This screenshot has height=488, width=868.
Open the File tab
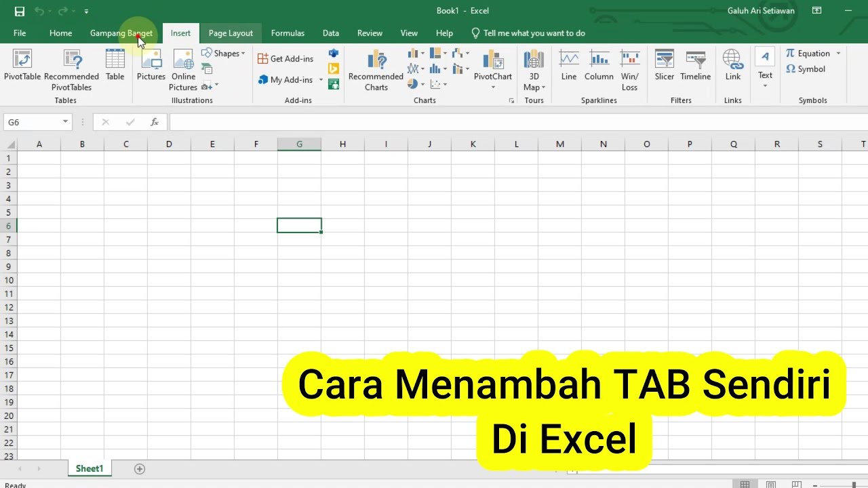[x=20, y=33]
